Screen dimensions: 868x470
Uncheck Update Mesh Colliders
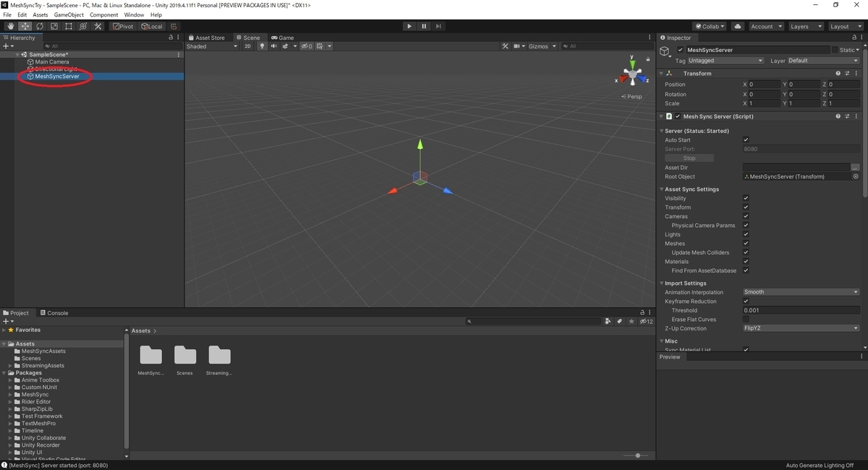click(x=746, y=252)
